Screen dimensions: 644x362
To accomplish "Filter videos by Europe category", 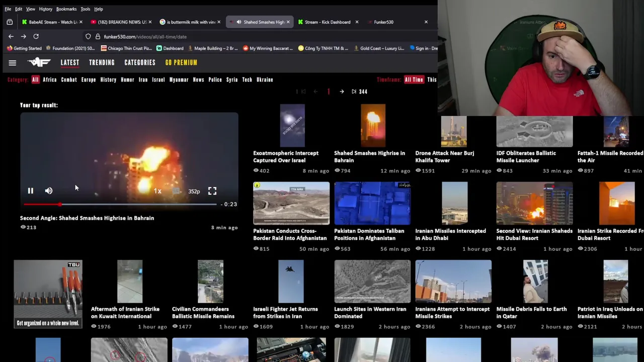I will [89, 79].
